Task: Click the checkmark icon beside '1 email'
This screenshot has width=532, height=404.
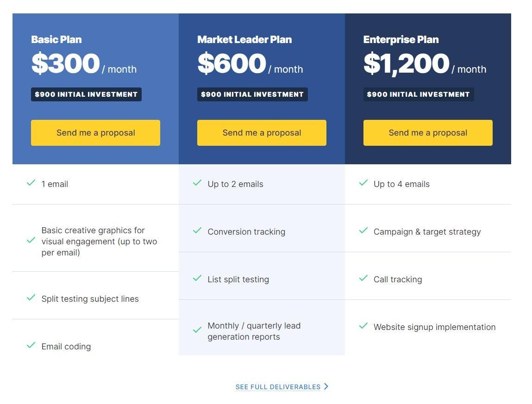Action: [x=31, y=183]
